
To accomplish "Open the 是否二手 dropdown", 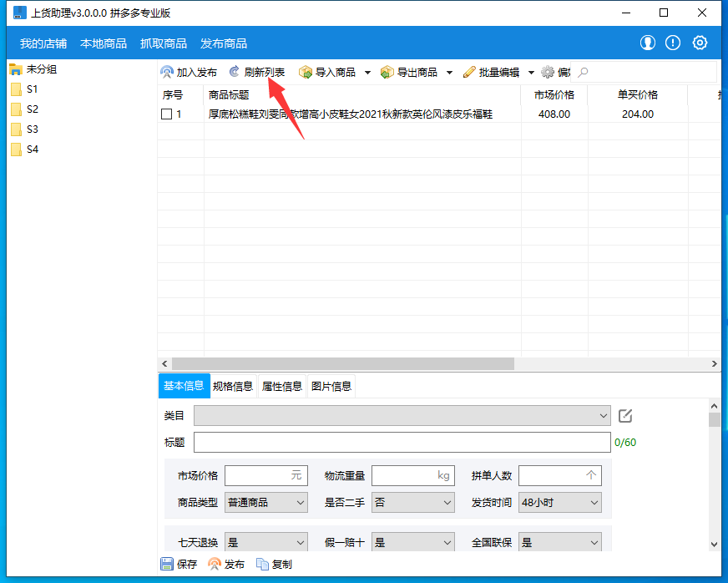I will click(413, 503).
